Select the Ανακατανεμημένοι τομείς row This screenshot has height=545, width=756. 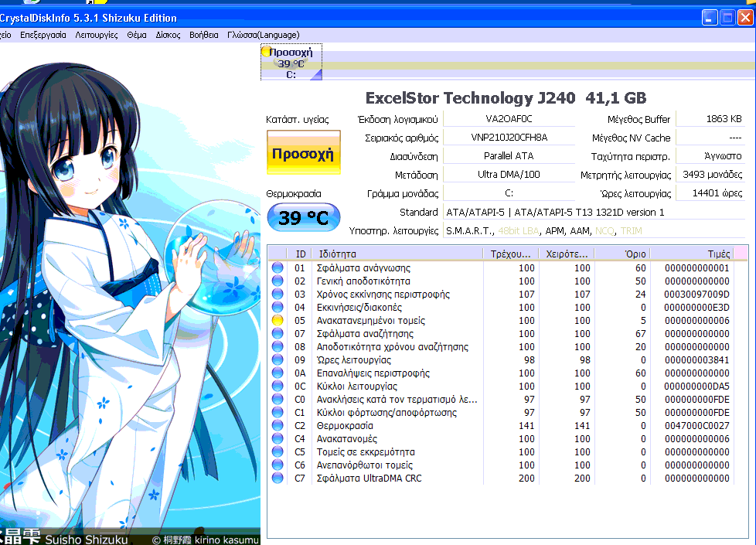pyautogui.click(x=500, y=320)
